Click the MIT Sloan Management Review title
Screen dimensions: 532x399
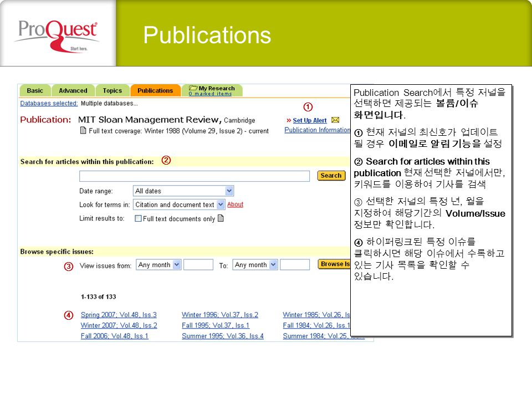(150, 120)
